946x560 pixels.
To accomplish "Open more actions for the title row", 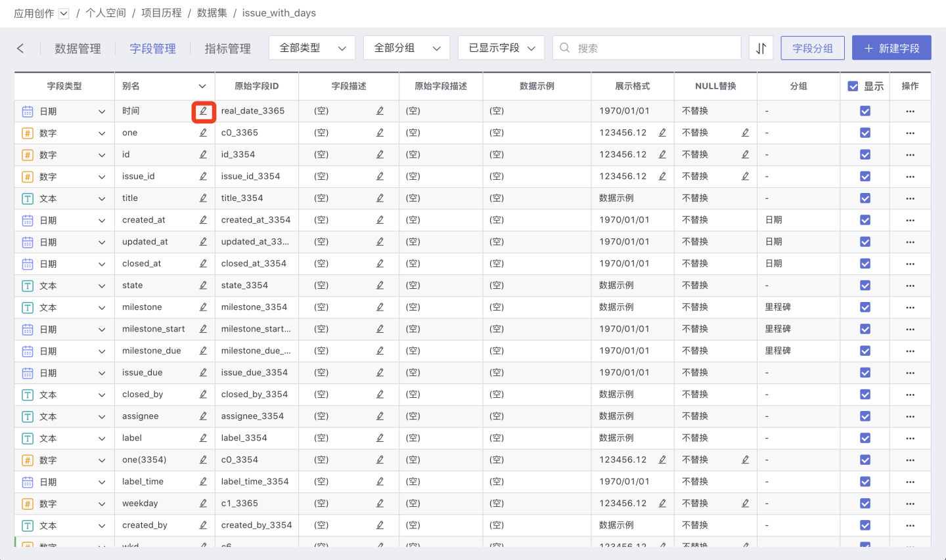I will [x=910, y=198].
